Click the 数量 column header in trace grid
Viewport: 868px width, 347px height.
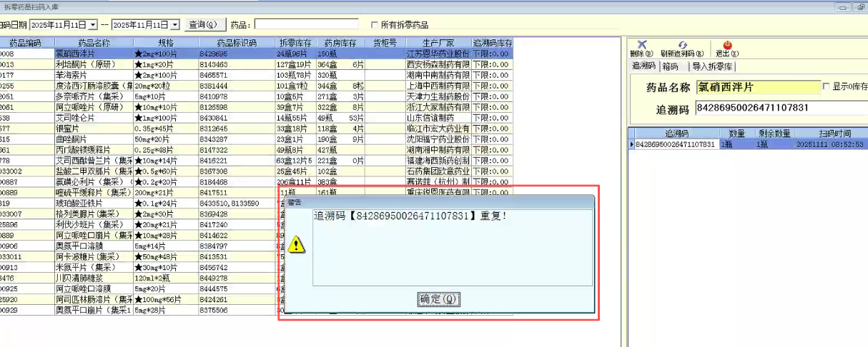[x=736, y=133]
